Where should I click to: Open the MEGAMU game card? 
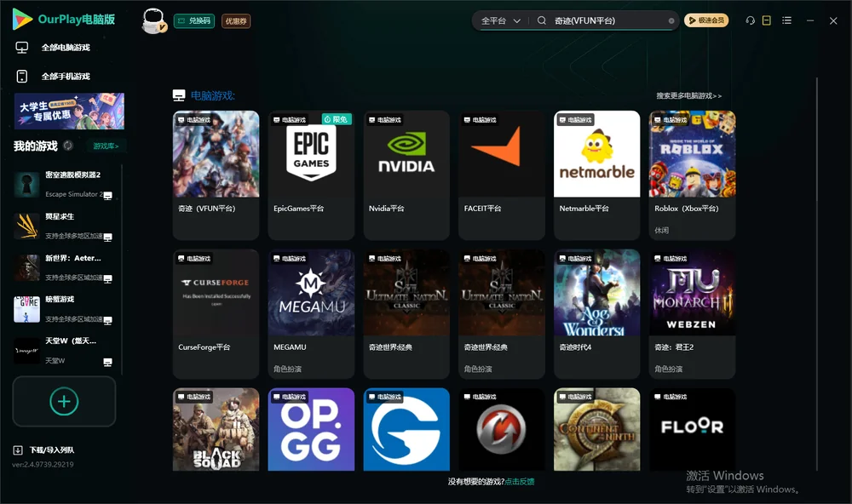point(311,313)
